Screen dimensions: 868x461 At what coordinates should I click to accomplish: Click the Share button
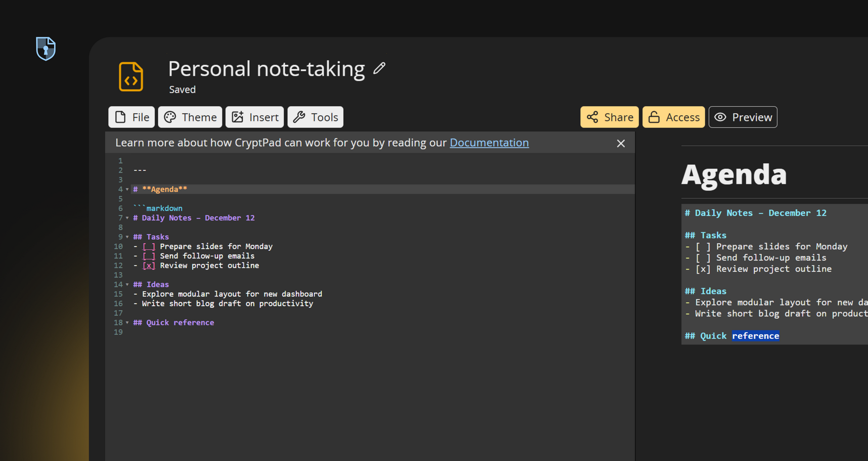[x=609, y=117]
